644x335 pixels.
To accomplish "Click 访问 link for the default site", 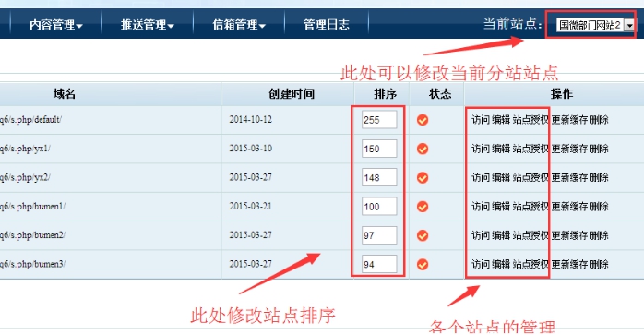I will point(481,120).
